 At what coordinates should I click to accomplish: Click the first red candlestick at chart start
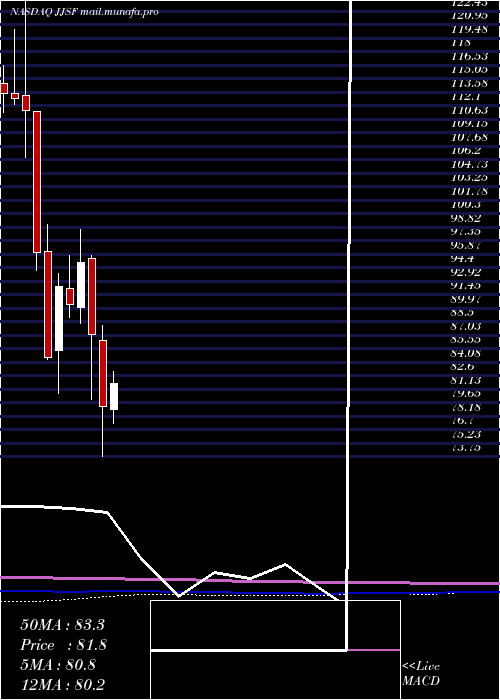pyautogui.click(x=4, y=88)
